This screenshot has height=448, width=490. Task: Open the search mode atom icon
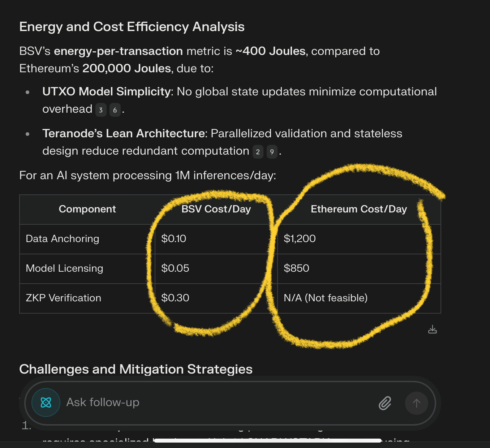46,402
